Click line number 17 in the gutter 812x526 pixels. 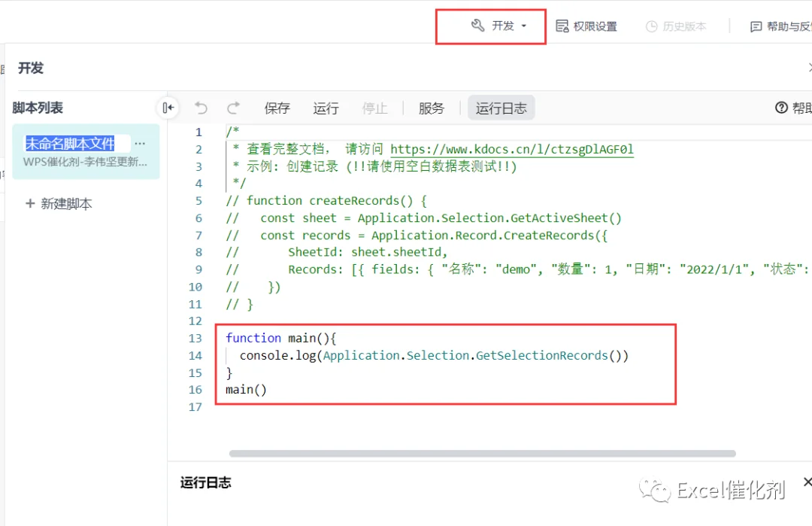[195, 407]
